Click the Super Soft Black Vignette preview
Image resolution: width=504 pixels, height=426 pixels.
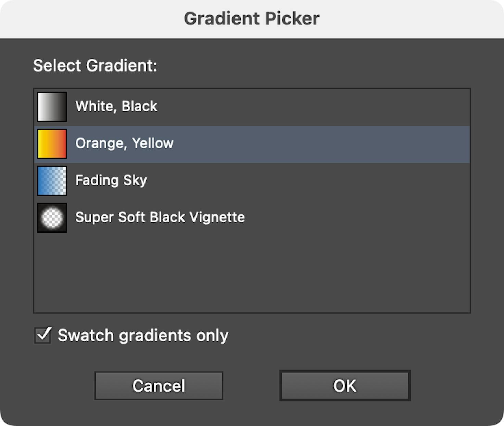[51, 217]
